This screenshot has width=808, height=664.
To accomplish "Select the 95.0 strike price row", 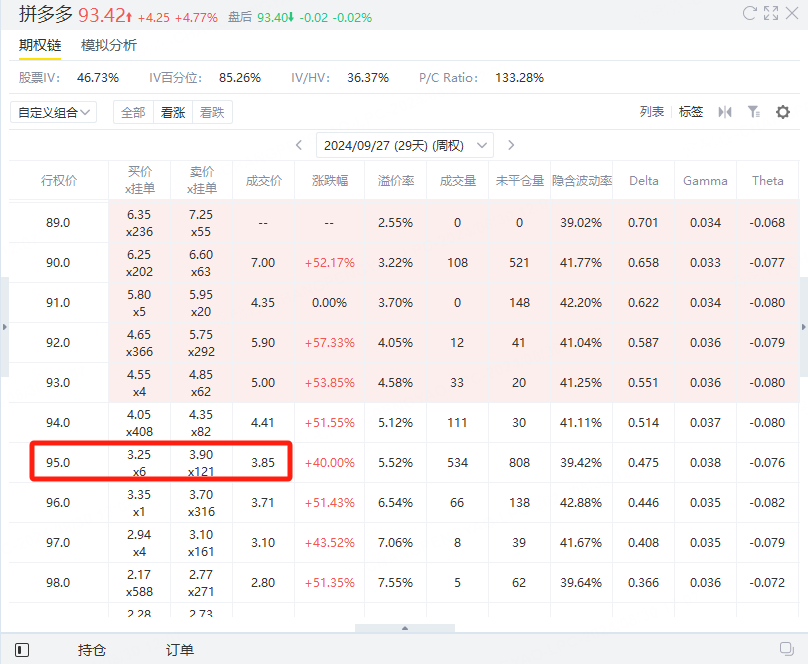I will tap(405, 463).
